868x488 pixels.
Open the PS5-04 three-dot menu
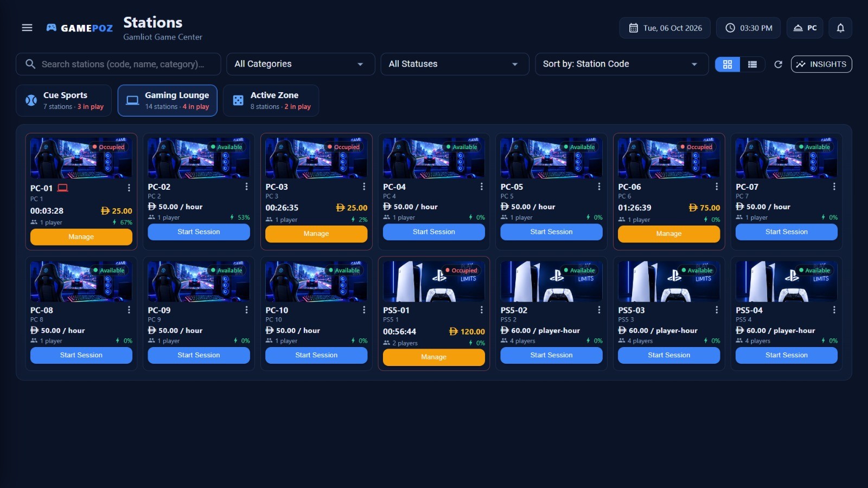click(834, 310)
